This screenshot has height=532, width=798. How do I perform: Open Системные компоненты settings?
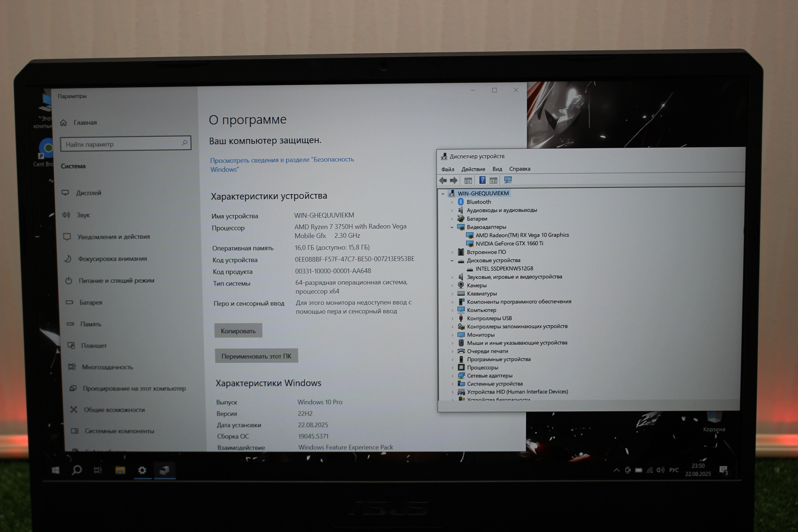[x=119, y=431]
